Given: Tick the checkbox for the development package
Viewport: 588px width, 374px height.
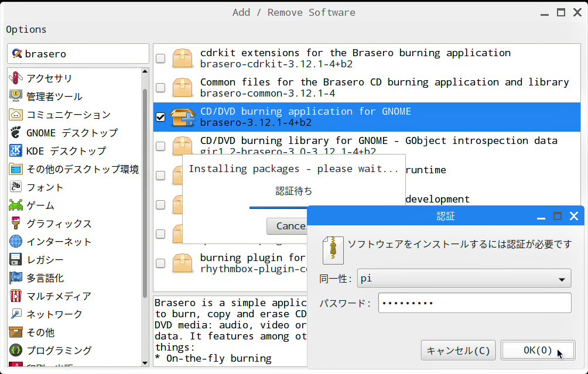Looking at the screenshot, I should 160,205.
